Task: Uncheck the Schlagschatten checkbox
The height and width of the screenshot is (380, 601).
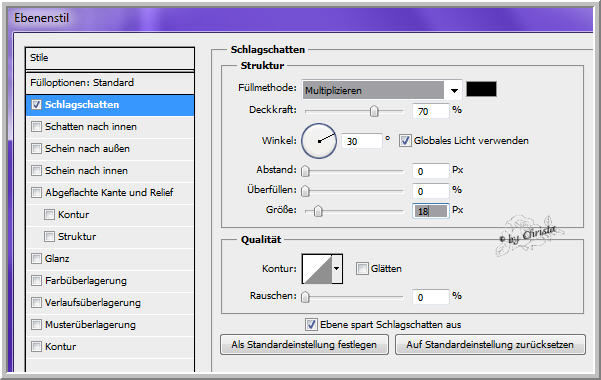Action: click(x=36, y=104)
